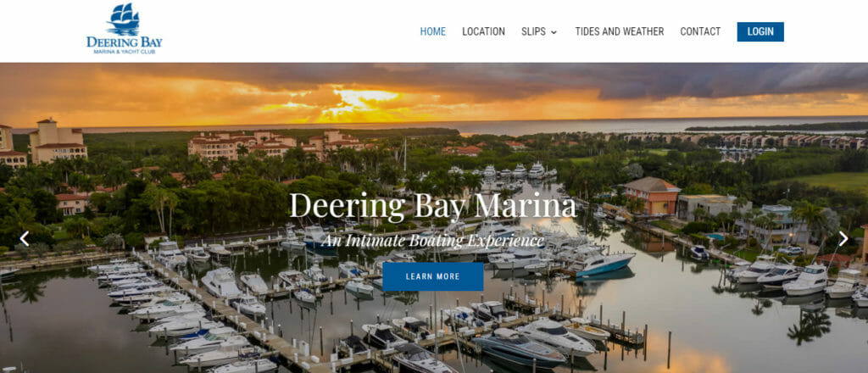This screenshot has height=373, width=868.
Task: Click the sailing ship logo icon
Action: point(124,19)
